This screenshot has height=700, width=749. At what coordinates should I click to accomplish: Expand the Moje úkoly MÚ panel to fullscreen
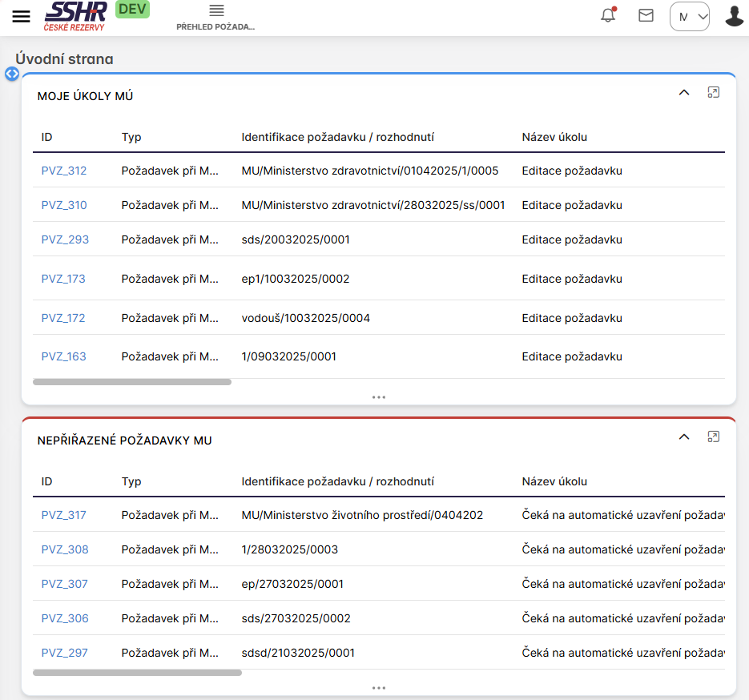click(x=713, y=92)
